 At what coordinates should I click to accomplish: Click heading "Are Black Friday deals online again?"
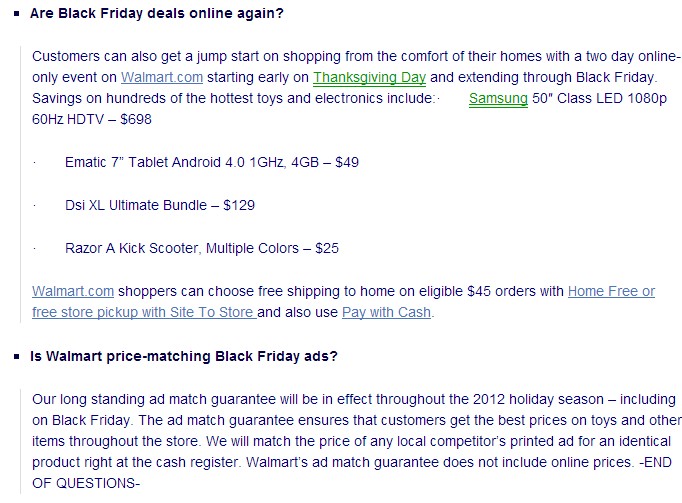[157, 13]
